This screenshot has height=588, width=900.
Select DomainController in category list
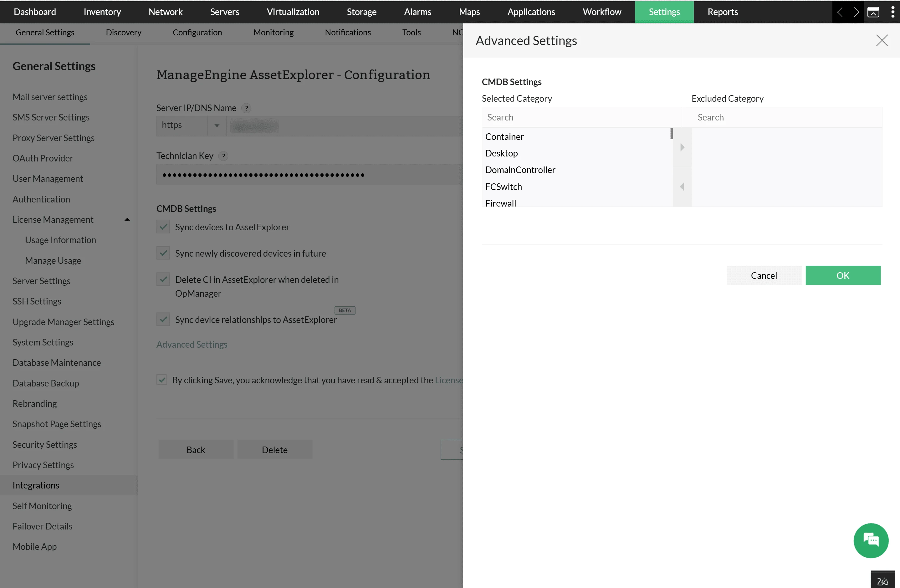(577, 170)
